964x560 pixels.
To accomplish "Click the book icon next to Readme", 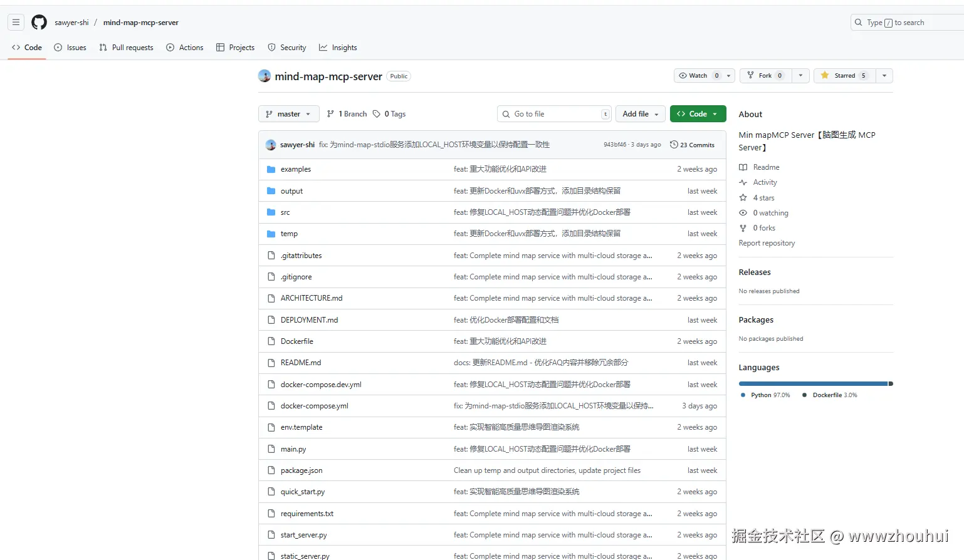I will [x=743, y=167].
